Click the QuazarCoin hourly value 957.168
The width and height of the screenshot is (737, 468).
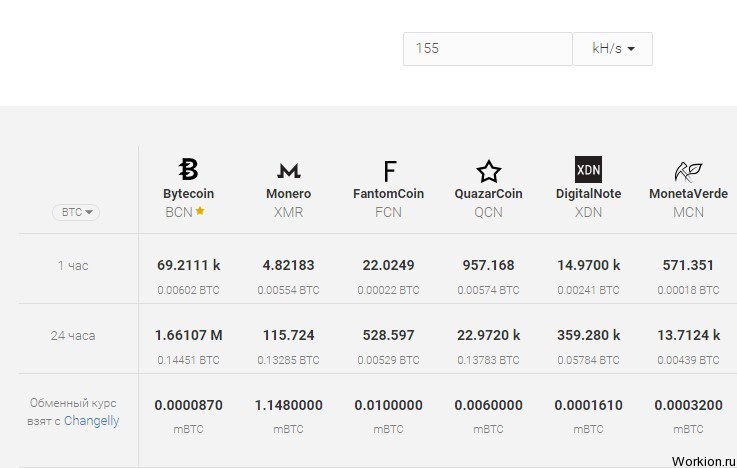[488, 265]
